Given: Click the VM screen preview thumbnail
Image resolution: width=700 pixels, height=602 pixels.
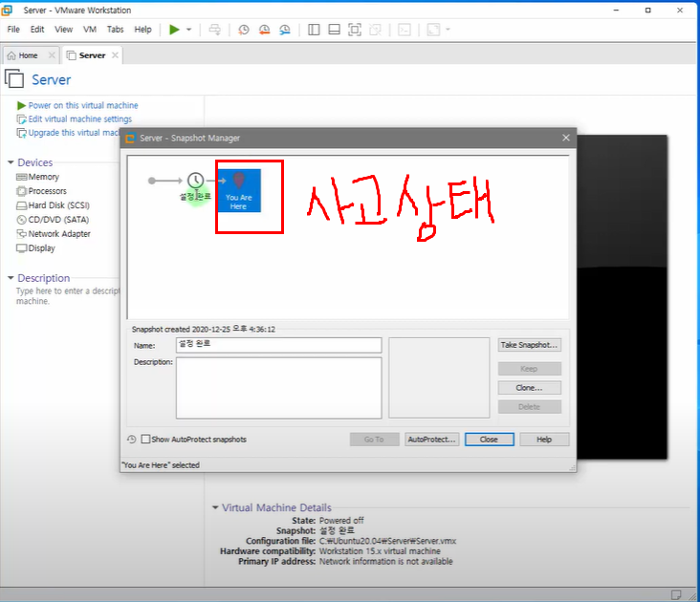Looking at the screenshot, I should click(x=622, y=297).
